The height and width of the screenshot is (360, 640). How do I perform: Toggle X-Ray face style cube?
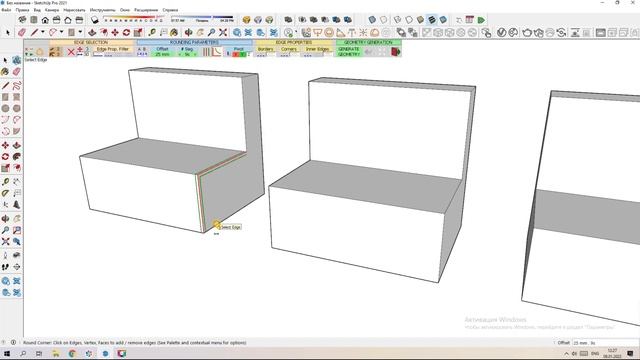[372, 20]
